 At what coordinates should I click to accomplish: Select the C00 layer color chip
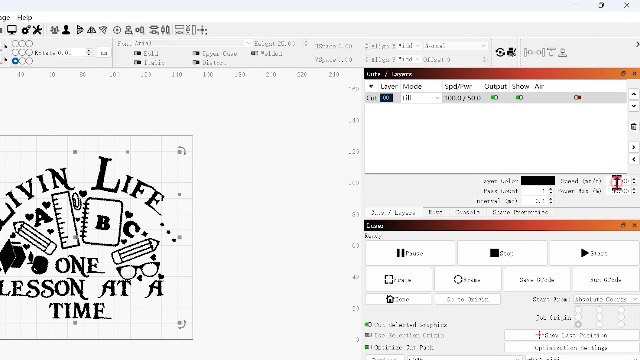click(386, 98)
